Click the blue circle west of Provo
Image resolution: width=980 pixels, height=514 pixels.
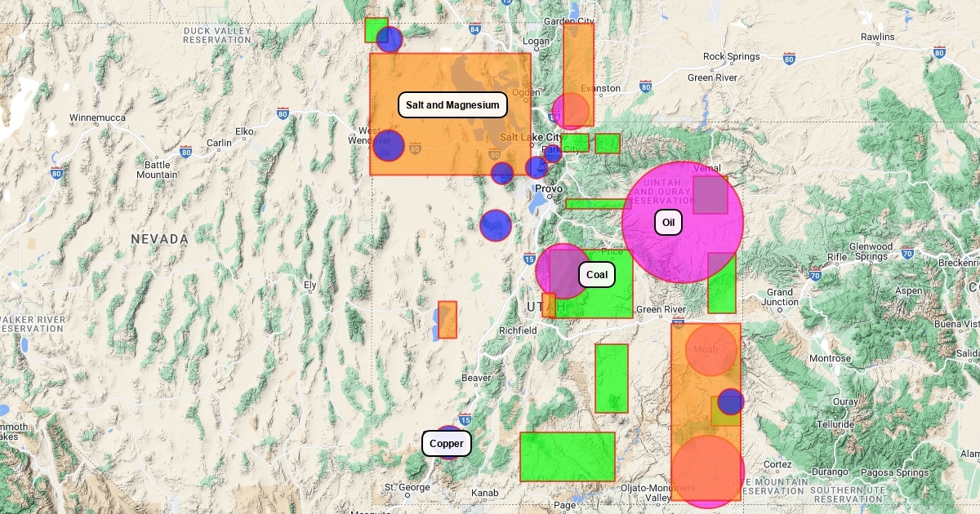(495, 225)
